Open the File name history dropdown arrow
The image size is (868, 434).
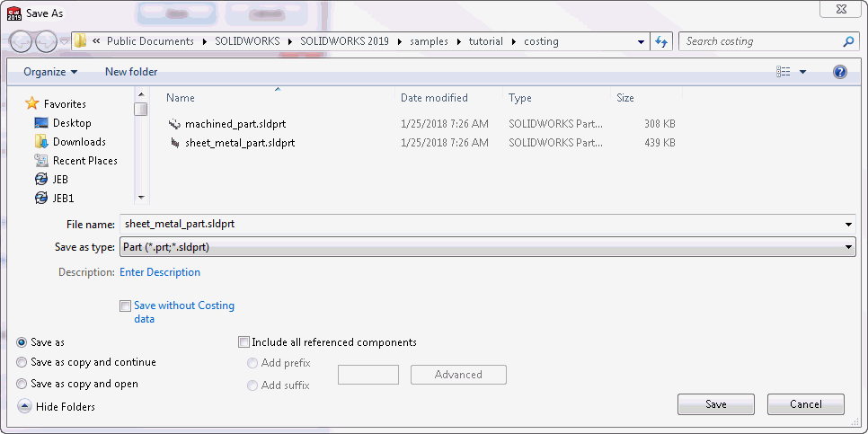(x=848, y=225)
